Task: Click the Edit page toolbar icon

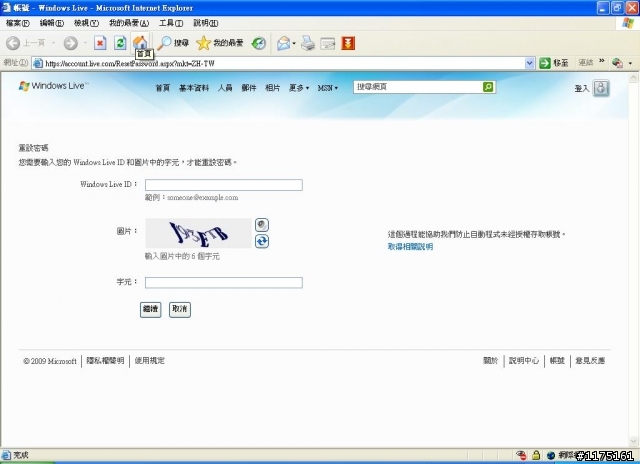Action: coord(328,43)
